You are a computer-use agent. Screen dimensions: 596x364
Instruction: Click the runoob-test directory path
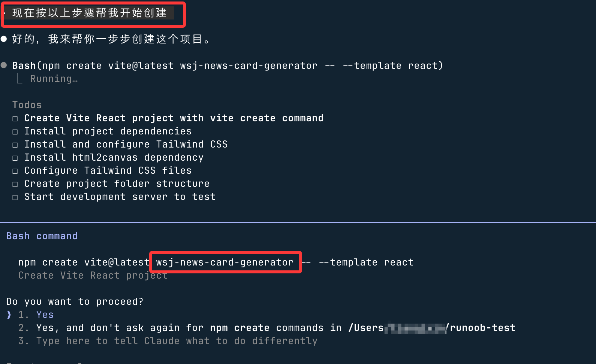(483, 328)
